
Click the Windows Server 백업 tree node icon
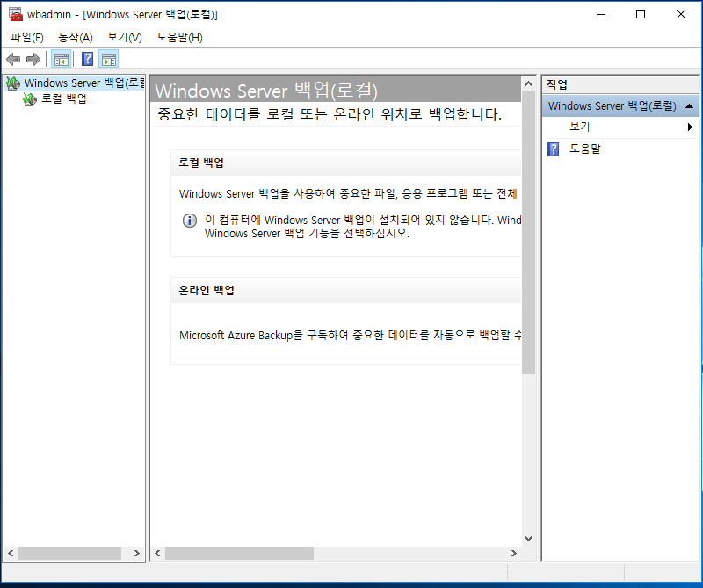(13, 83)
